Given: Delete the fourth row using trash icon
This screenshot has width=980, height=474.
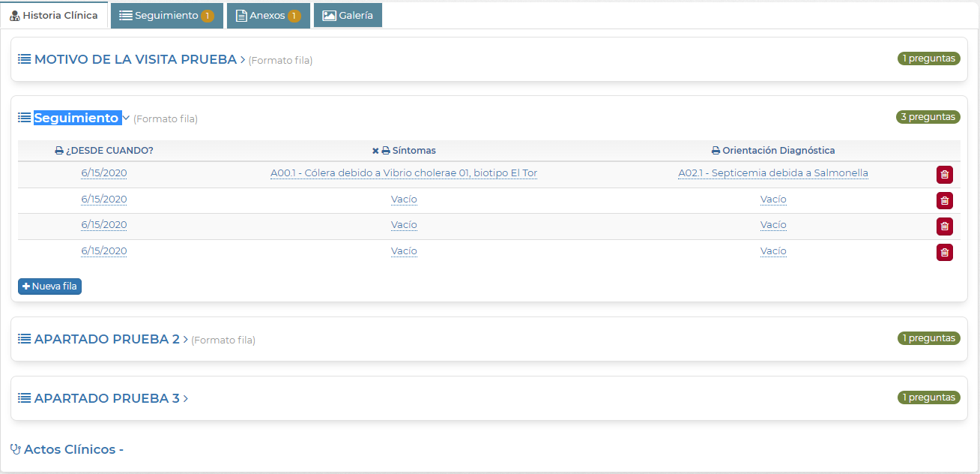Looking at the screenshot, I should pos(945,252).
